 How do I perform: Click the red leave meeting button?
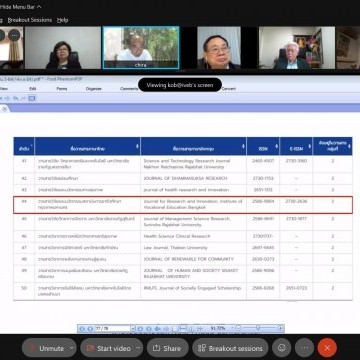pyautogui.click(x=327, y=348)
